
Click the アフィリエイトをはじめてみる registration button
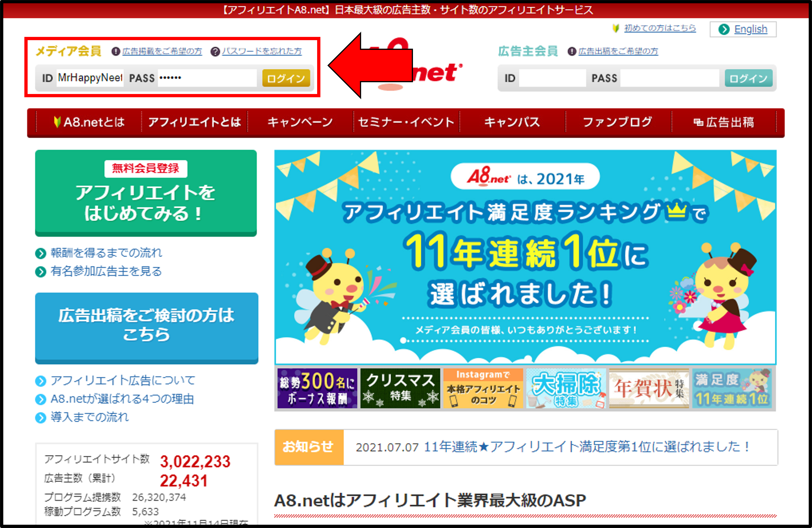click(146, 193)
